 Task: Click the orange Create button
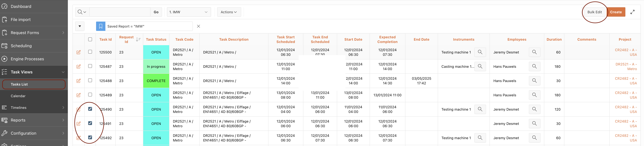(615, 12)
